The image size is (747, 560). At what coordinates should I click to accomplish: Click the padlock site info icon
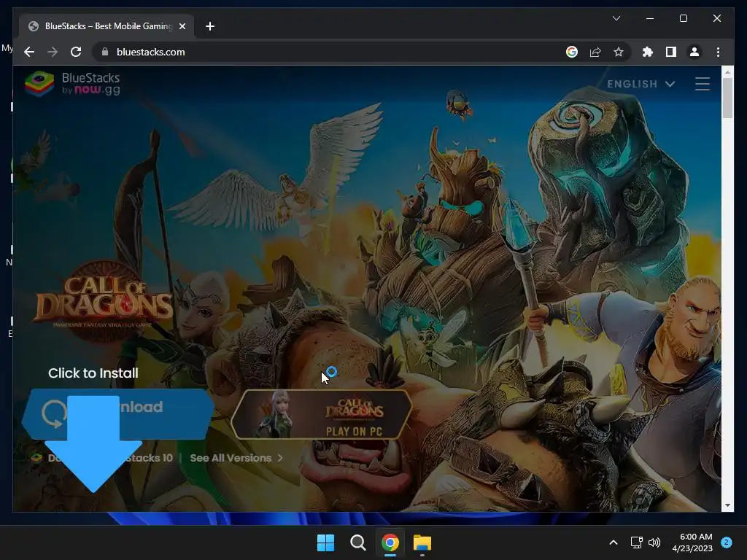(105, 52)
